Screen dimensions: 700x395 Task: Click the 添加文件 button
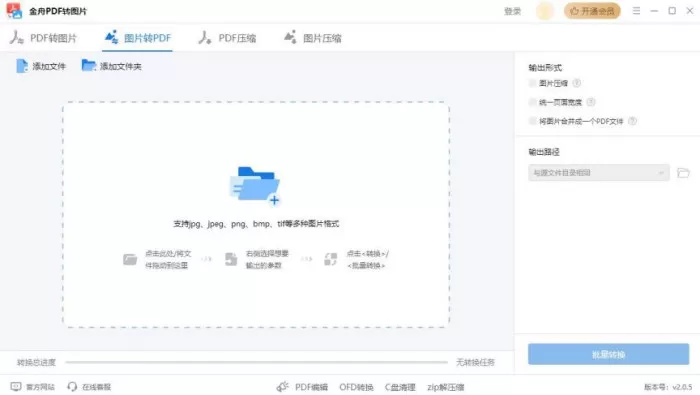click(41, 66)
